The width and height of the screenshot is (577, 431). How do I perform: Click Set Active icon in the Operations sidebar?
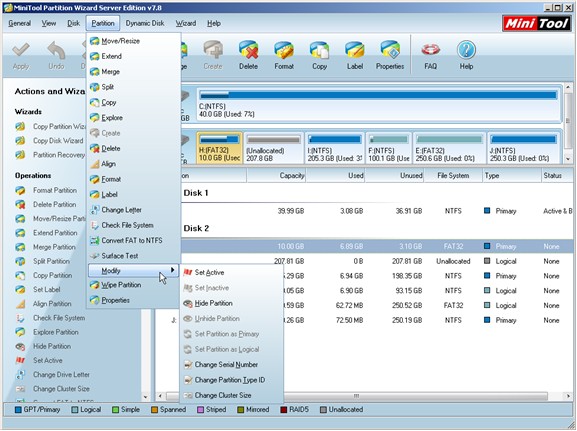click(x=20, y=360)
